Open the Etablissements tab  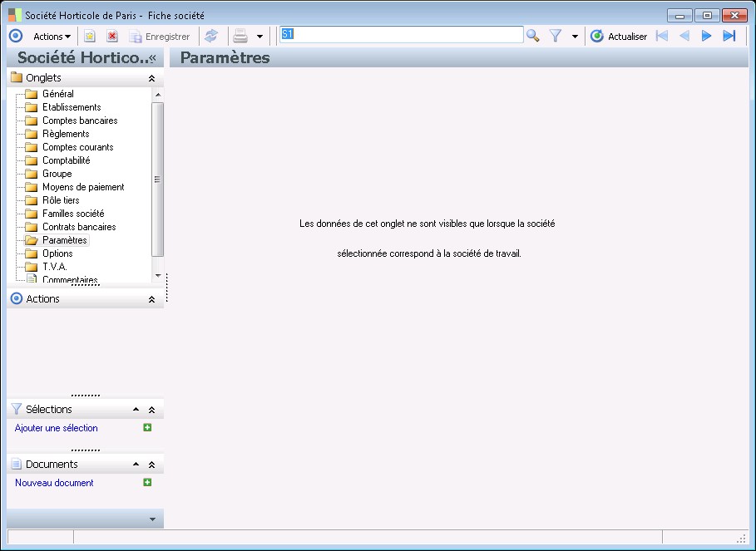tap(72, 107)
